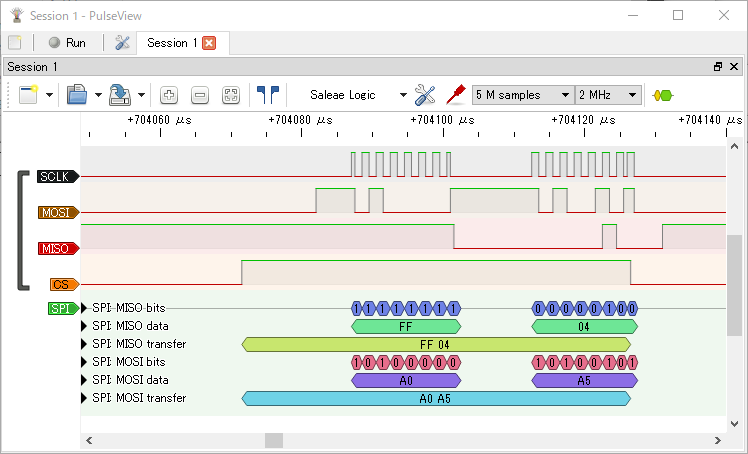The height and width of the screenshot is (454, 748).
Task: Close the Session 1 tab
Action: click(209, 43)
